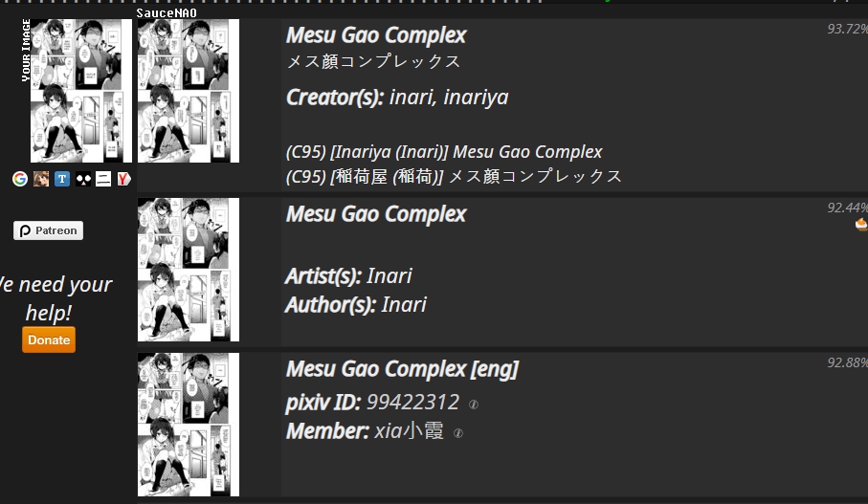Click the white two-line search icon

103,179
